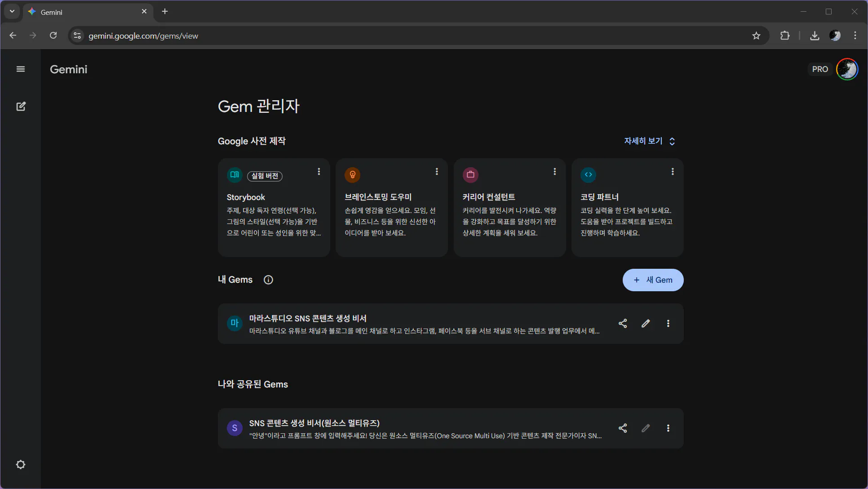This screenshot has height=489, width=868.
Task: Click the Gemini logo text
Action: coord(69,69)
